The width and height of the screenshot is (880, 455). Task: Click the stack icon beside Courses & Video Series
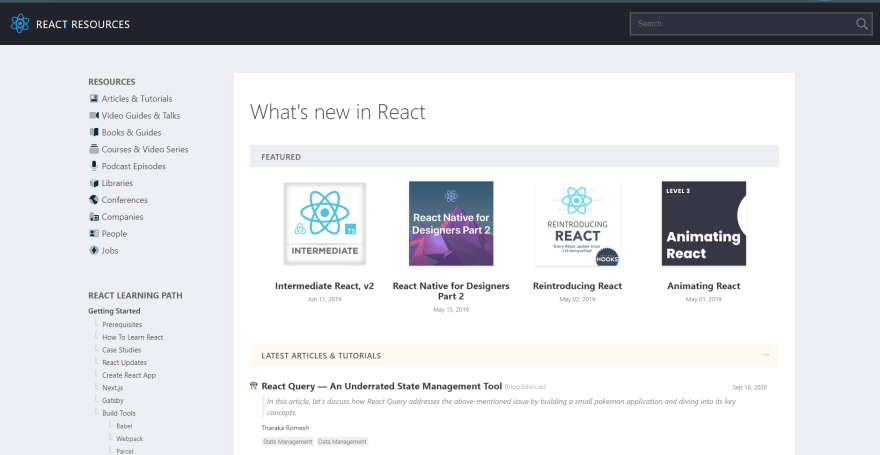94,149
